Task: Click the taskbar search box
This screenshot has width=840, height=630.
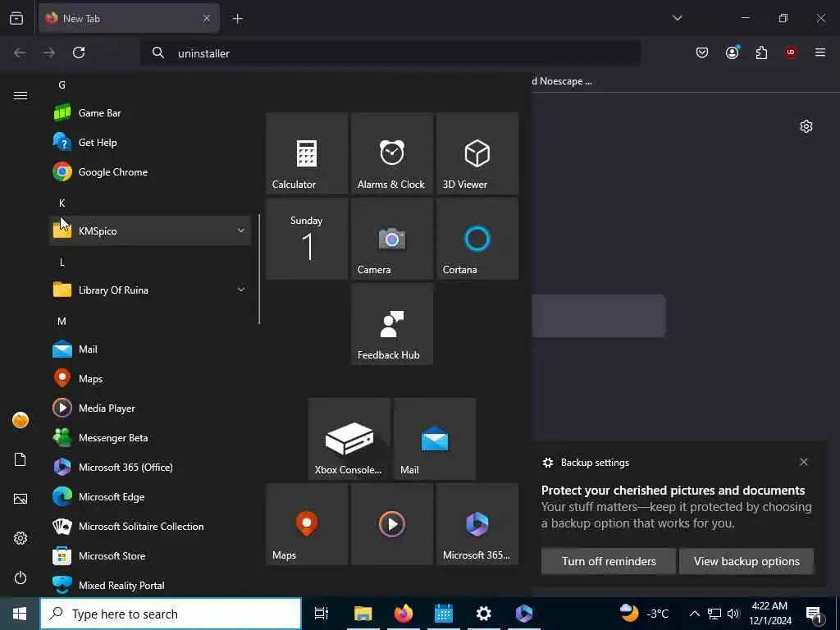Action: [171, 614]
